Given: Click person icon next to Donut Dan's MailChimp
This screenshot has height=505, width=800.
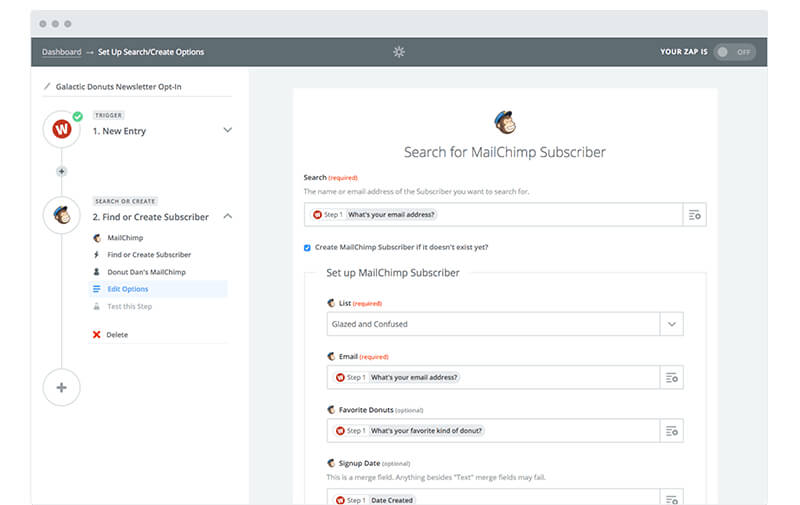Looking at the screenshot, I should (96, 272).
